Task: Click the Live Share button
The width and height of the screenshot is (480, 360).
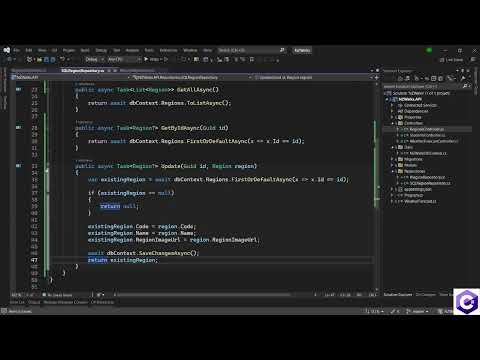Action: pyautogui.click(x=451, y=60)
